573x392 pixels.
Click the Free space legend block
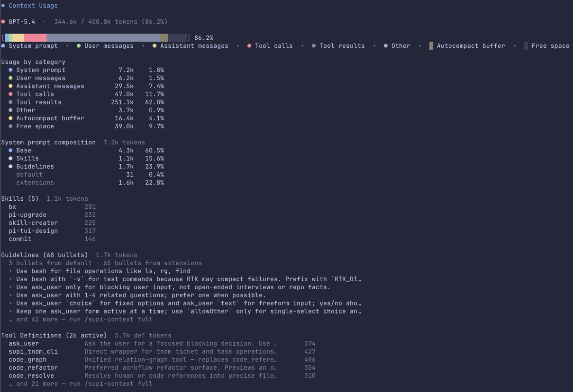526,46
